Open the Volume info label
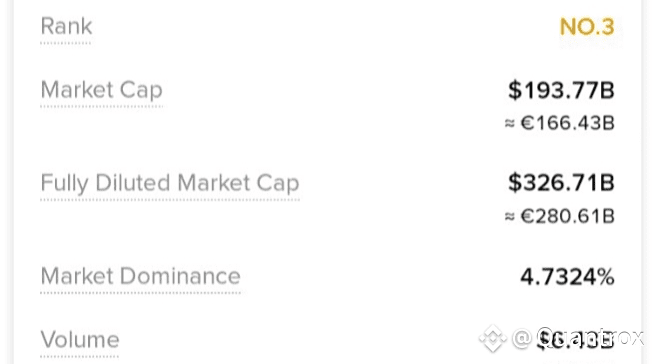652x364 pixels. point(80,340)
